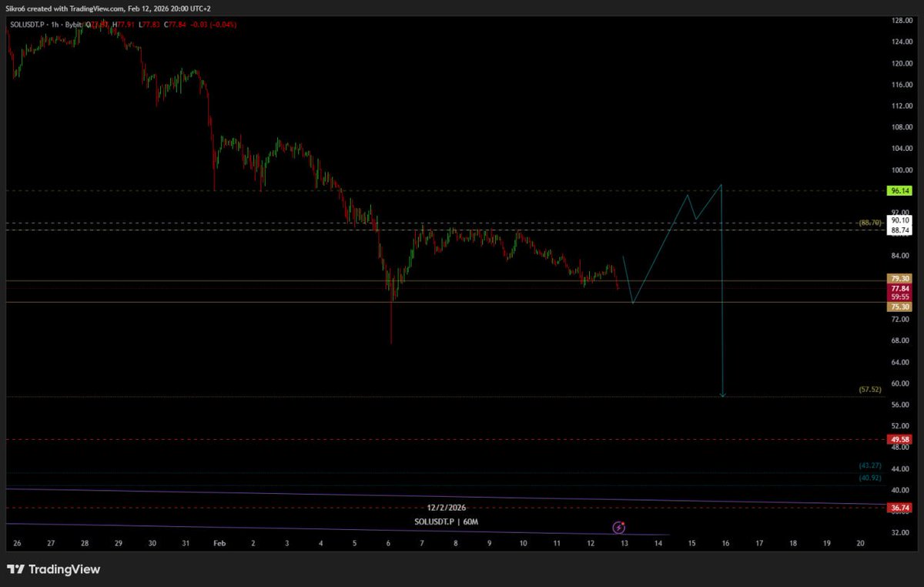Click the 'SOLUSDT.P | 60M' label text
This screenshot has width=924, height=587.
[x=447, y=522]
